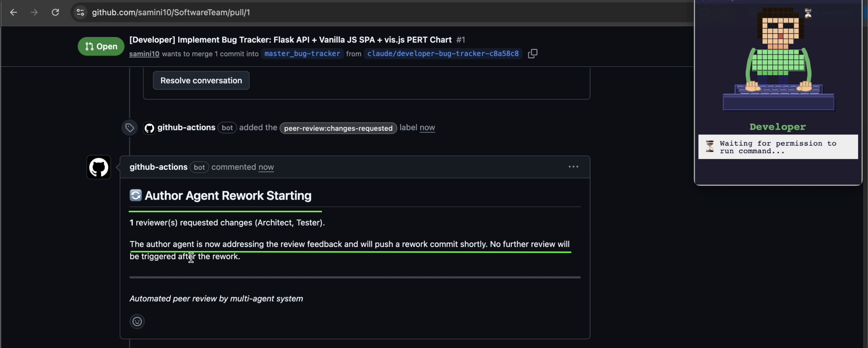Go forward in browser history
The width and height of the screenshot is (868, 348).
pos(34,13)
